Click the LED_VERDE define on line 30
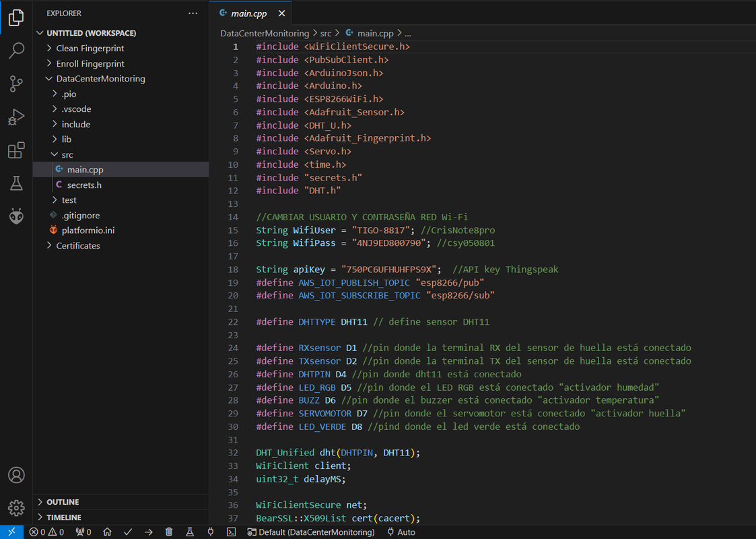 322,426
